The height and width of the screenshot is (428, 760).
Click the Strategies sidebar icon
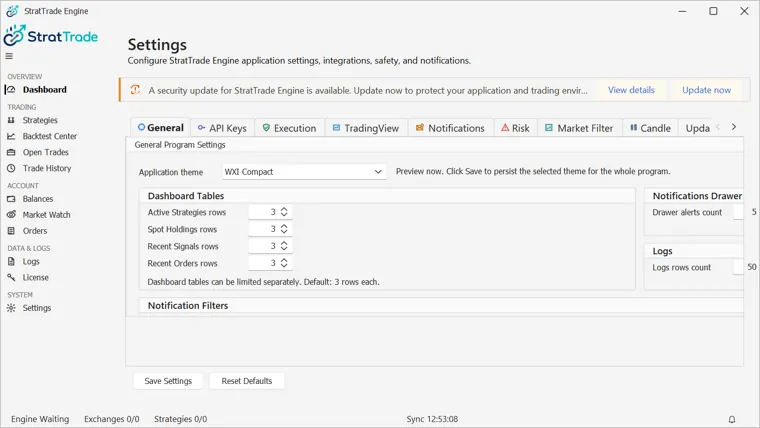point(11,120)
